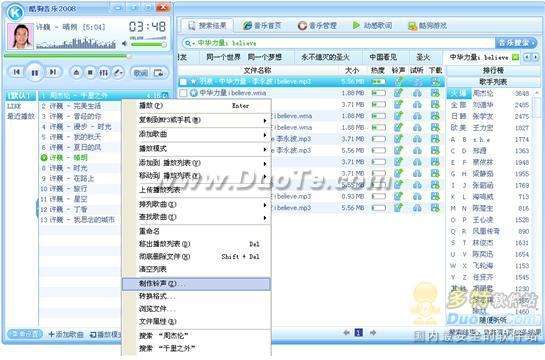Mute sound via the speaker icon

point(124,43)
